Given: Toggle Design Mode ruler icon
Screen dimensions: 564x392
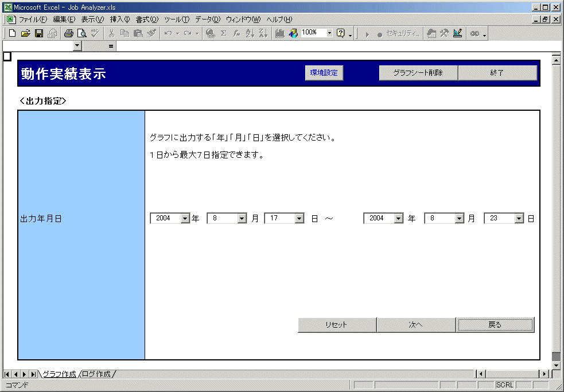Looking at the screenshot, I should pos(457,33).
